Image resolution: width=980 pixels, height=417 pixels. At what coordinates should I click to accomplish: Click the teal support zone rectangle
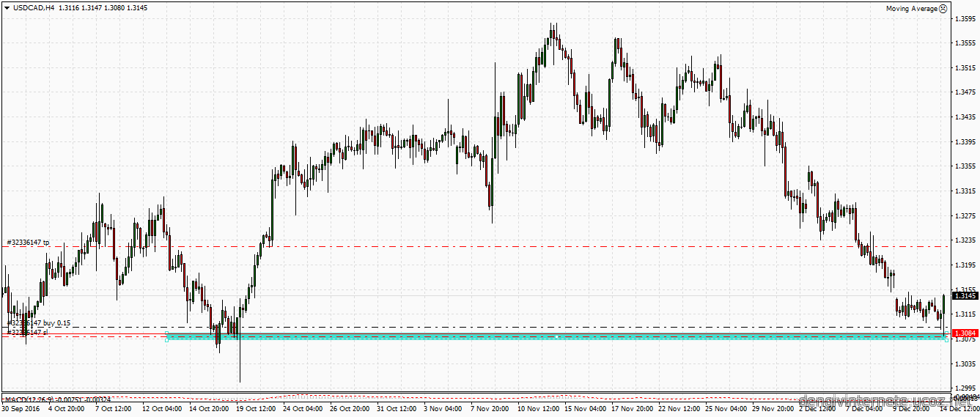[x=366, y=336]
